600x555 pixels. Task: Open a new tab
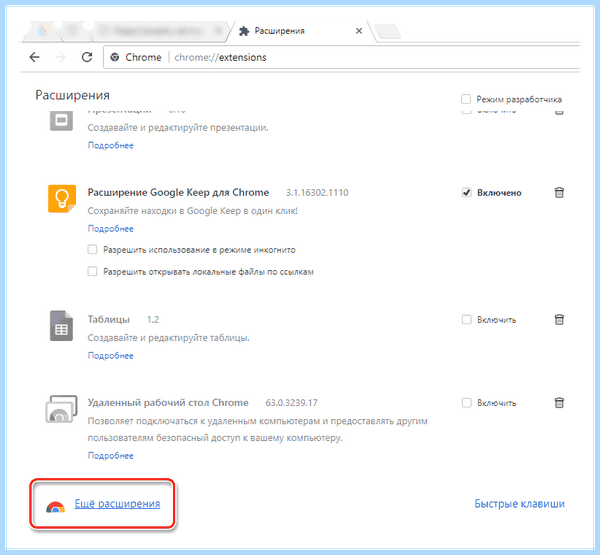[x=387, y=32]
